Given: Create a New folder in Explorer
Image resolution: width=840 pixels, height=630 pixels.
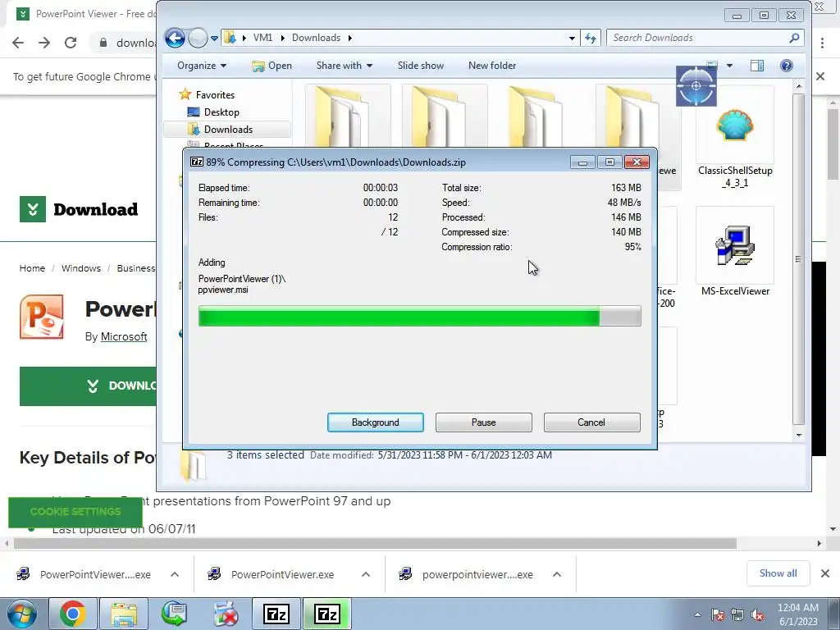Looking at the screenshot, I should (x=492, y=66).
